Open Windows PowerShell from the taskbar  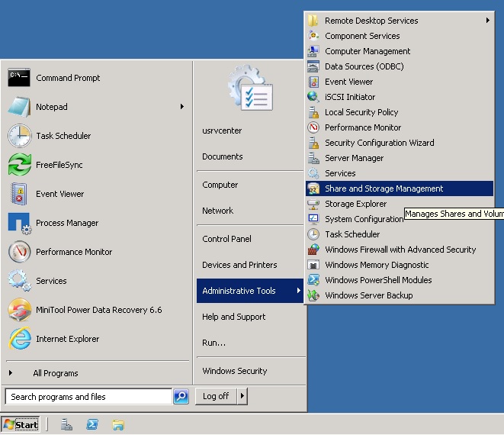[x=92, y=424]
